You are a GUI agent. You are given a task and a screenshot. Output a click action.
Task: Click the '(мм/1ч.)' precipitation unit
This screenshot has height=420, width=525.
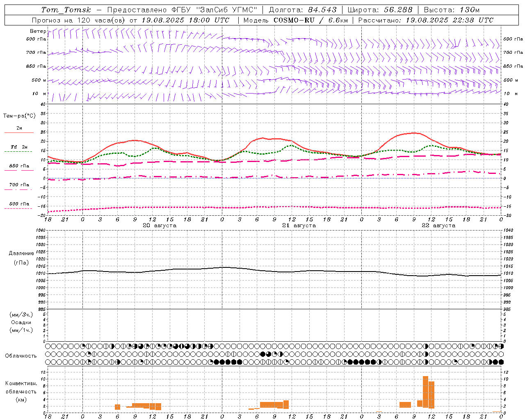[21, 330]
